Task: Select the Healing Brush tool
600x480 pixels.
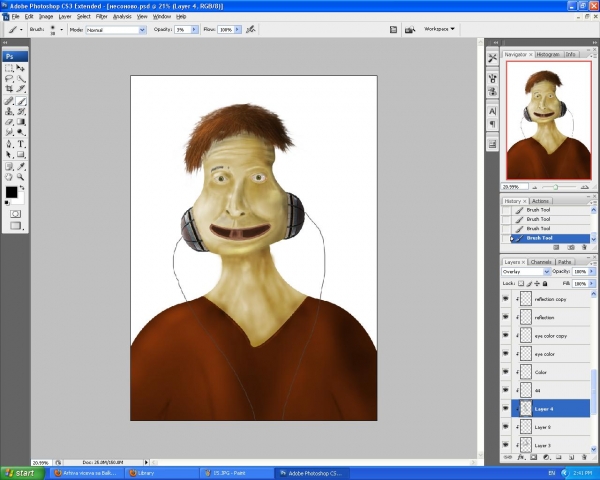Action: coord(9,101)
